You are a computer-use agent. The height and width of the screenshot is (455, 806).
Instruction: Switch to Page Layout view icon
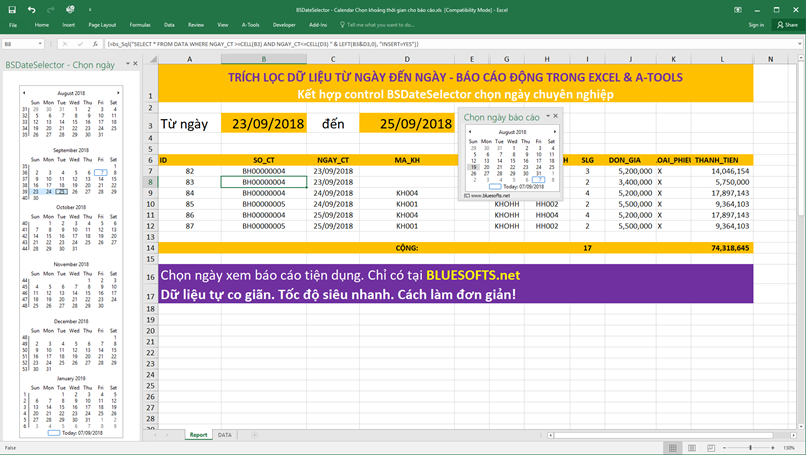pos(691,448)
